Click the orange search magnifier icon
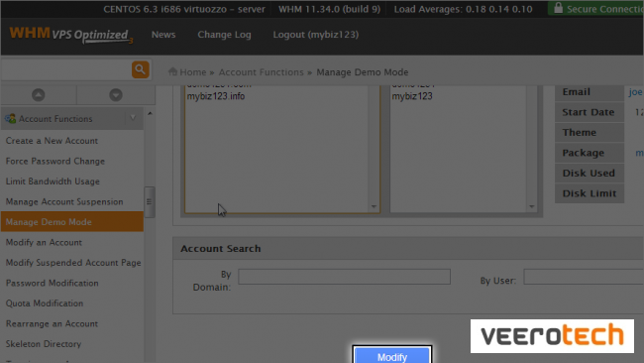This screenshot has height=363, width=644. coord(140,69)
